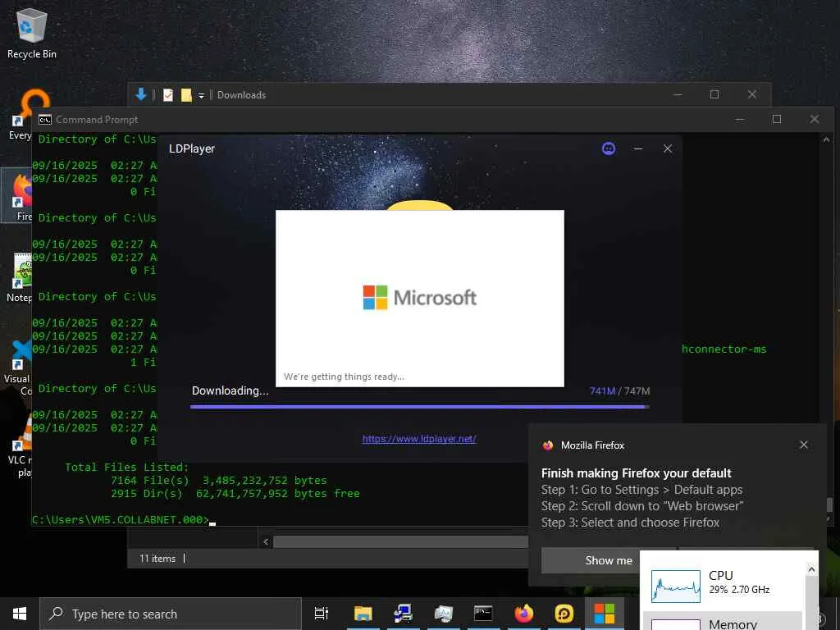The height and width of the screenshot is (630, 840).
Task: Select the CPU graph in performance panel
Action: tap(676, 586)
